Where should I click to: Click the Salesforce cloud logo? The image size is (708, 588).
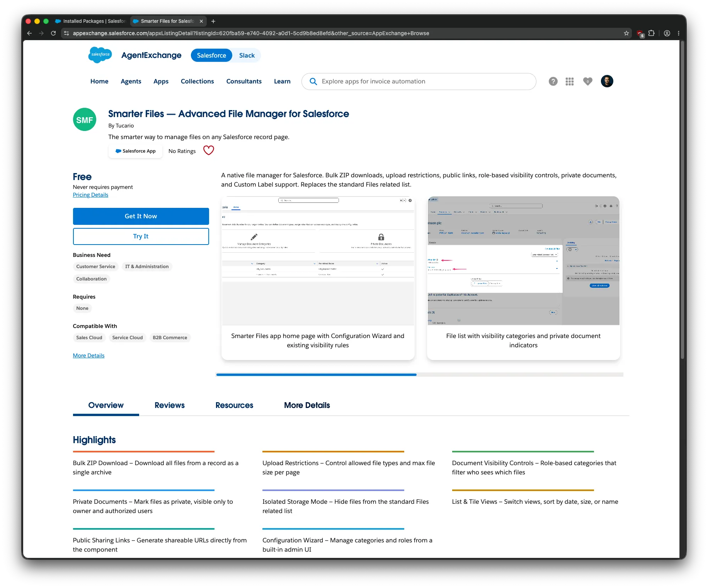coord(100,55)
